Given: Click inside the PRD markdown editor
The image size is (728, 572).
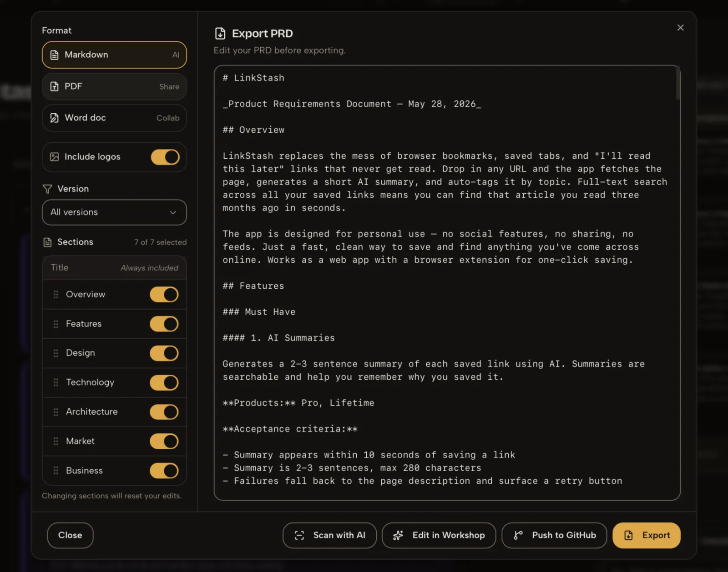Looking at the screenshot, I should point(447,282).
